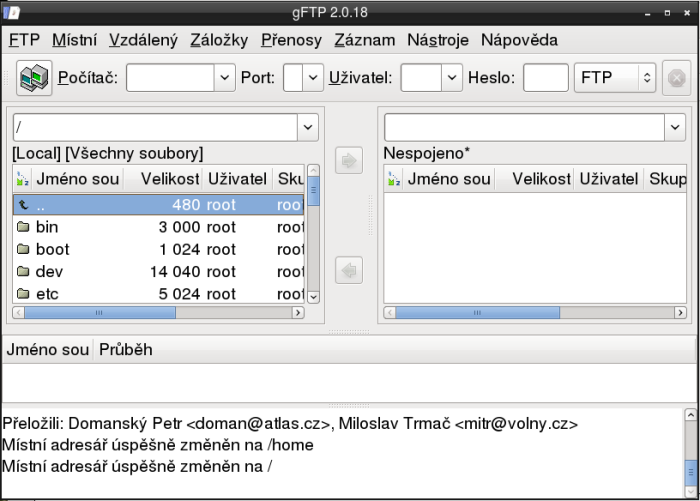The height and width of the screenshot is (501, 700).
Task: Click the remote Jméno souboru column header
Action: click(x=448, y=179)
